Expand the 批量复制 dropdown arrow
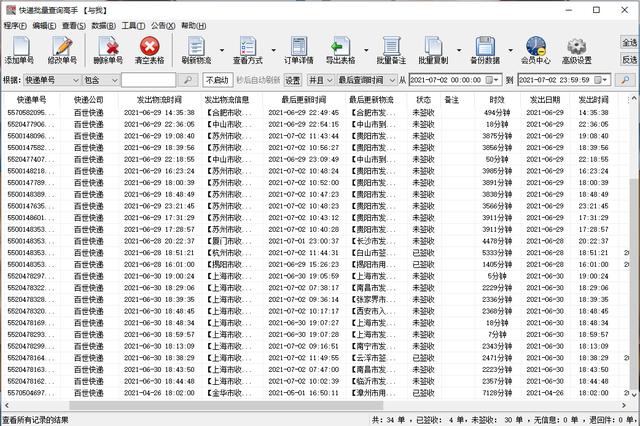Viewport: 640px width, 426px height. pyautogui.click(x=459, y=50)
